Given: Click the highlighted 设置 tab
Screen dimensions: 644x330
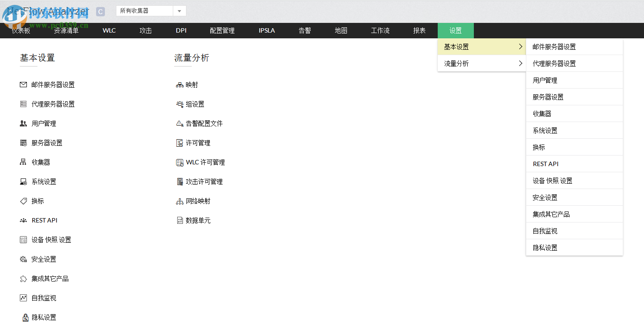Looking at the screenshot, I should [x=456, y=30].
